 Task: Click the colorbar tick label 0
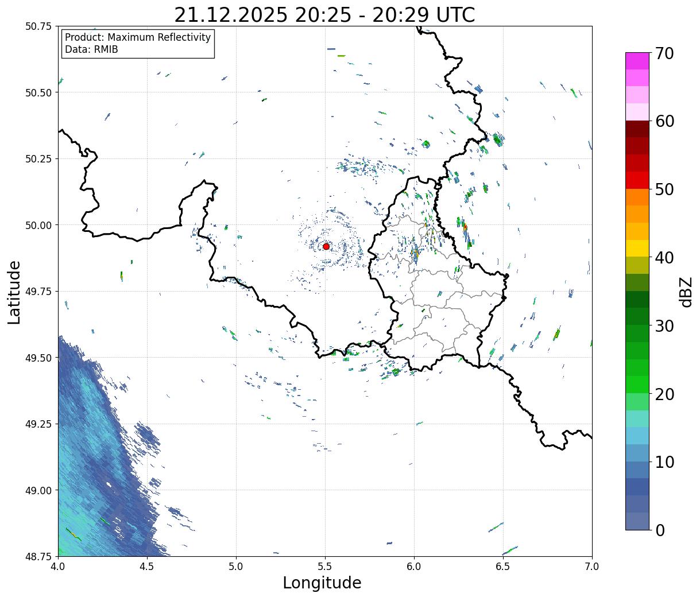[x=660, y=530]
